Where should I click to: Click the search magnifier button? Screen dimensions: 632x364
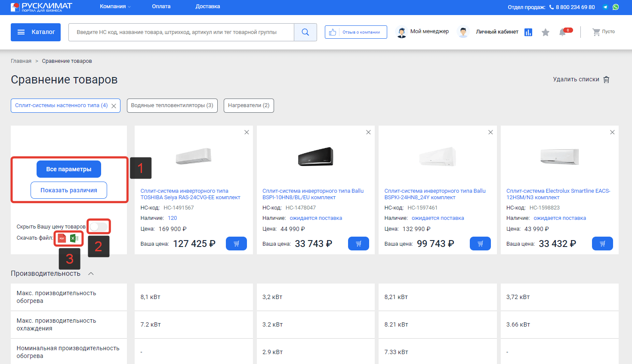pos(305,32)
